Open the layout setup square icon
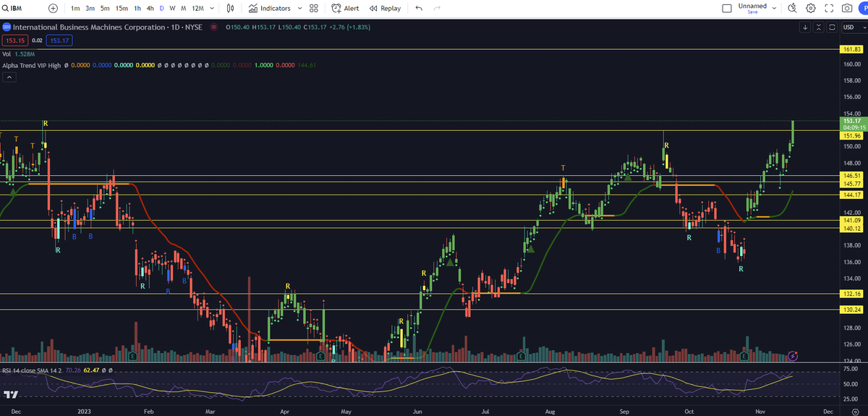Viewport: 868px width, 416px height. pos(727,9)
